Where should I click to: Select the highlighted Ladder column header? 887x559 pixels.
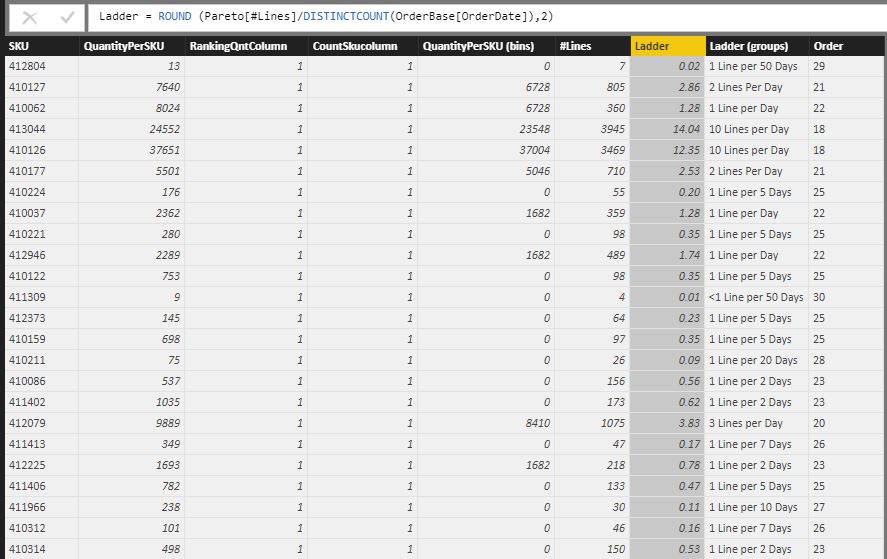point(668,46)
